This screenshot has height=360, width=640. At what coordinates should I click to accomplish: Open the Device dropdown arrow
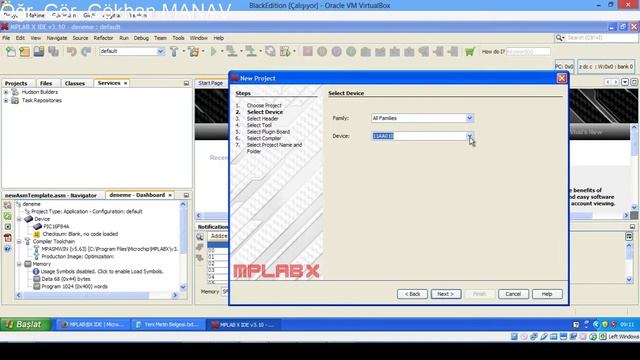(x=469, y=136)
